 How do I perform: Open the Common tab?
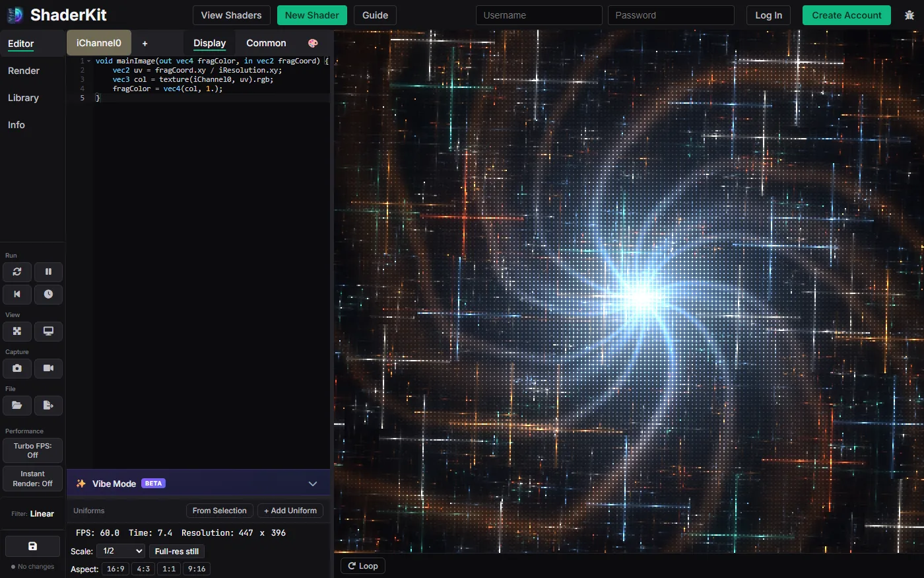click(266, 43)
